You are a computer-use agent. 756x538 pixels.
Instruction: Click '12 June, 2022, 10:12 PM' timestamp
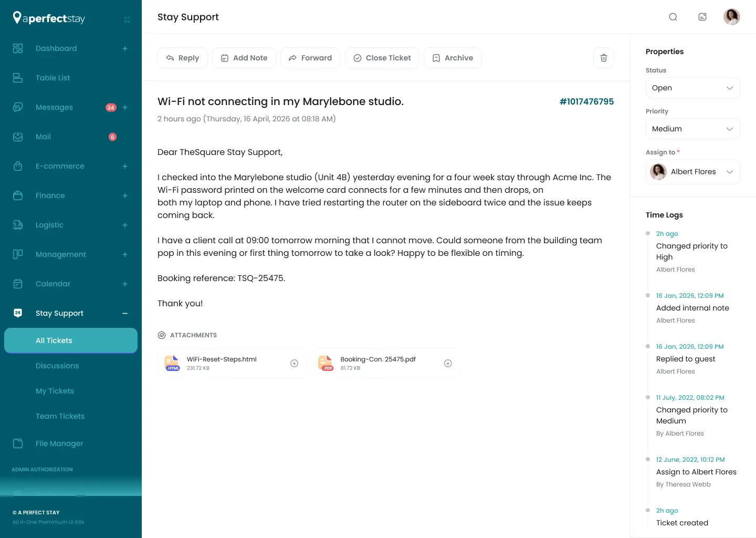pyautogui.click(x=690, y=460)
